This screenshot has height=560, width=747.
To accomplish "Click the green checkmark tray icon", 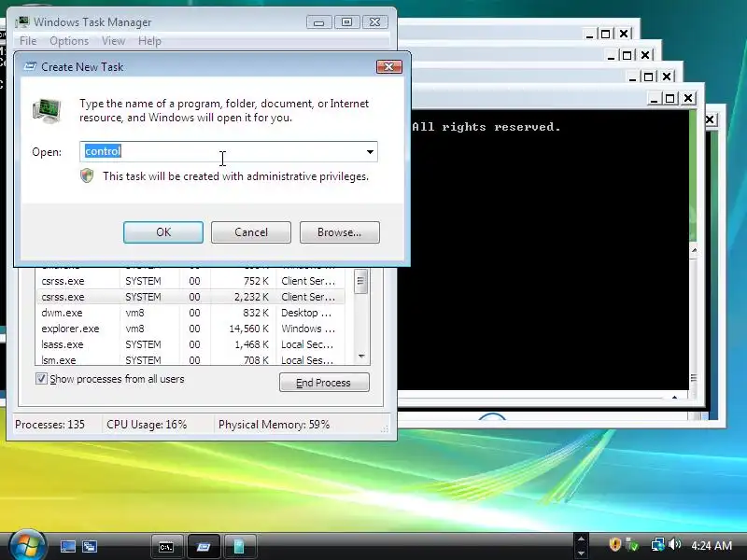I will click(632, 544).
